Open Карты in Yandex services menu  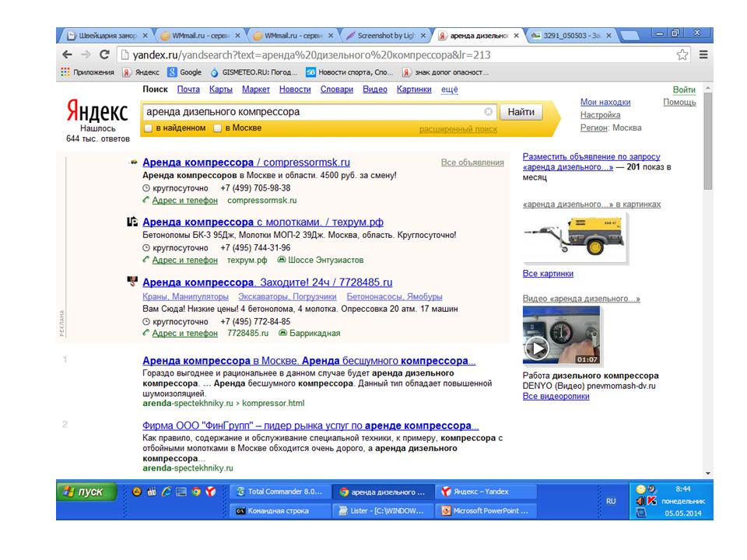pos(220,89)
